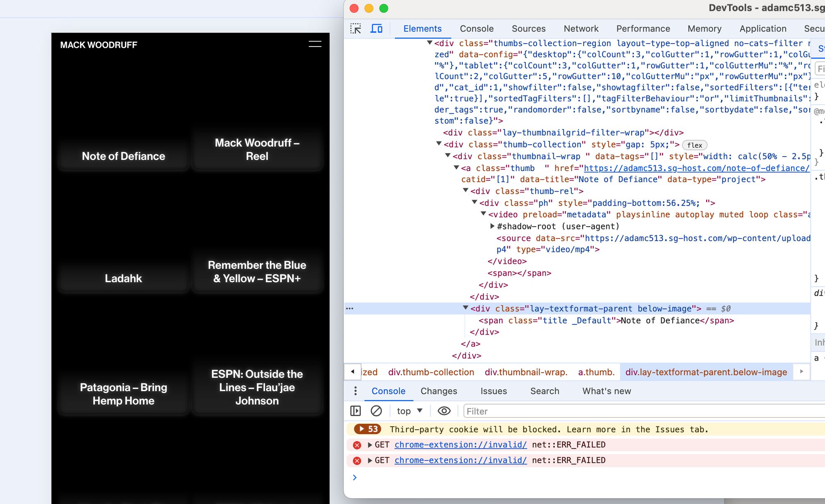This screenshot has height=504, width=825.
Task: Show the console sidebar panel icon
Action: (355, 411)
